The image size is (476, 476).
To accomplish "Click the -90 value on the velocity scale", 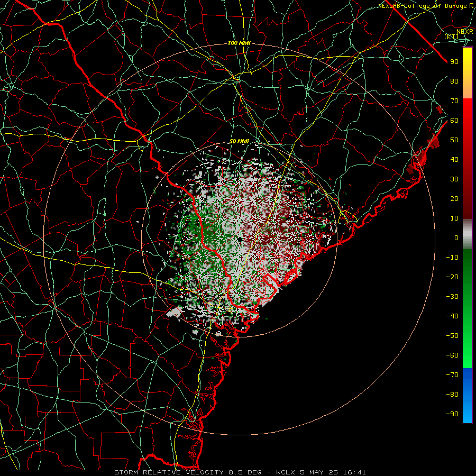I will pyautogui.click(x=452, y=414).
